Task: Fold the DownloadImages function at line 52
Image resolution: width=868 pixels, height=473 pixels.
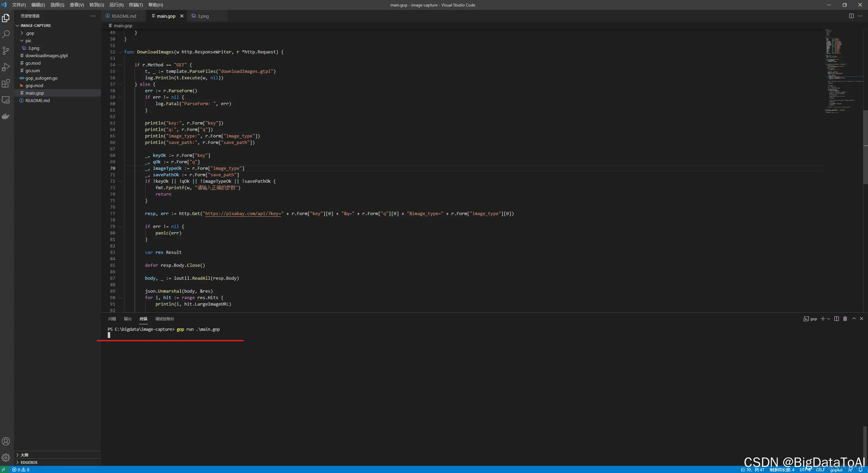Action: [120, 52]
